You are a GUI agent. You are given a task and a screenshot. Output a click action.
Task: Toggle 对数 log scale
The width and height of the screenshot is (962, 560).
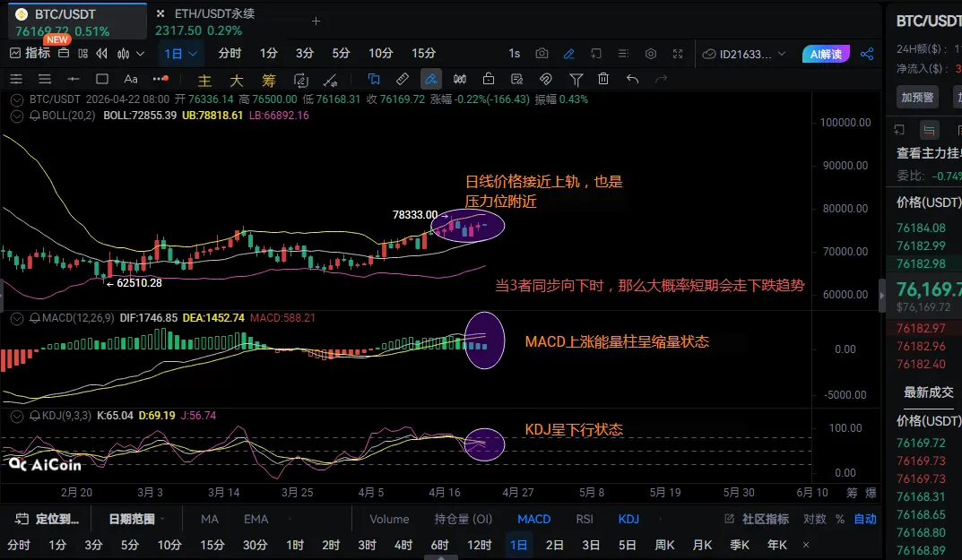815,519
